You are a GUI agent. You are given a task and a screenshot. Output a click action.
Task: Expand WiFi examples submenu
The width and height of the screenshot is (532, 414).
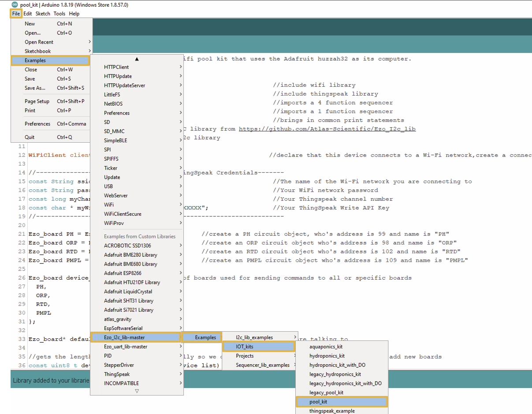click(137, 205)
